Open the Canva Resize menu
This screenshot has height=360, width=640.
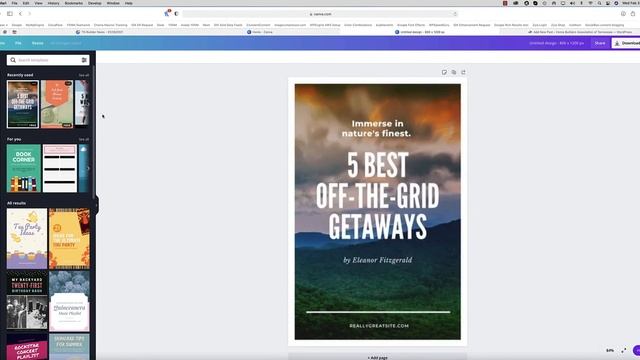[x=38, y=43]
